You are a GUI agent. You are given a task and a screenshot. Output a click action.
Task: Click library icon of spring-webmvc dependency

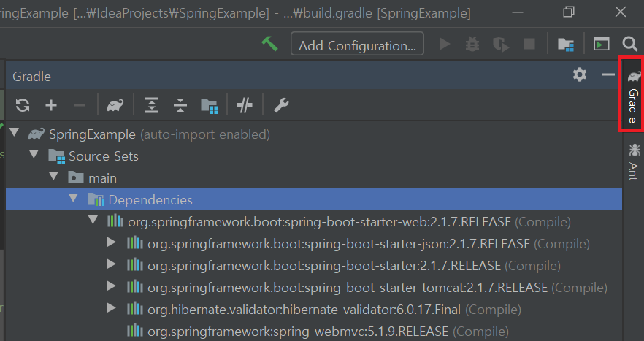coord(134,330)
